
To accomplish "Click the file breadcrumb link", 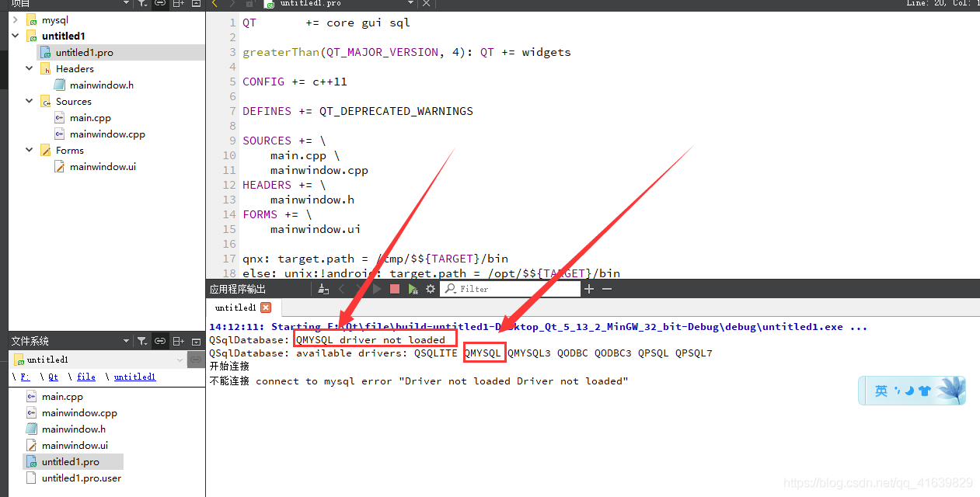I will (86, 377).
